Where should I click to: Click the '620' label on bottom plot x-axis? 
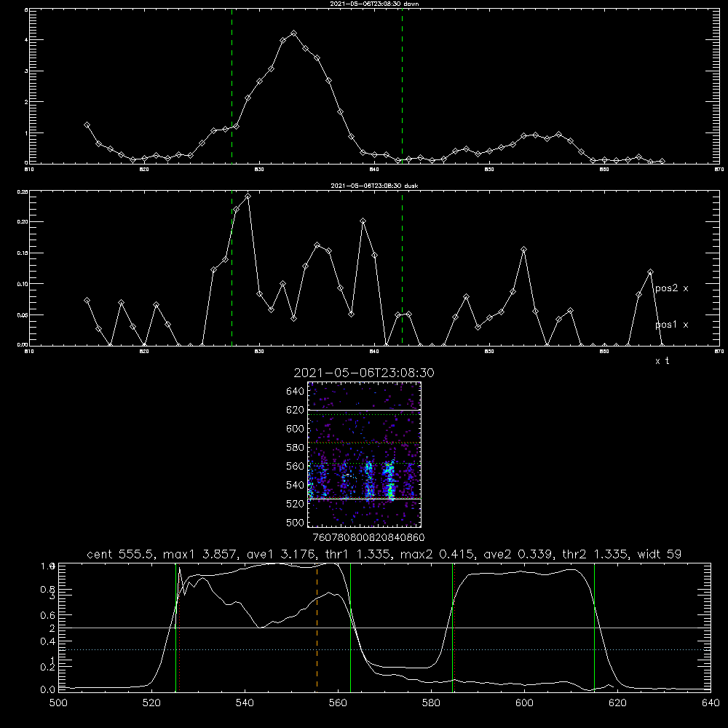(617, 703)
